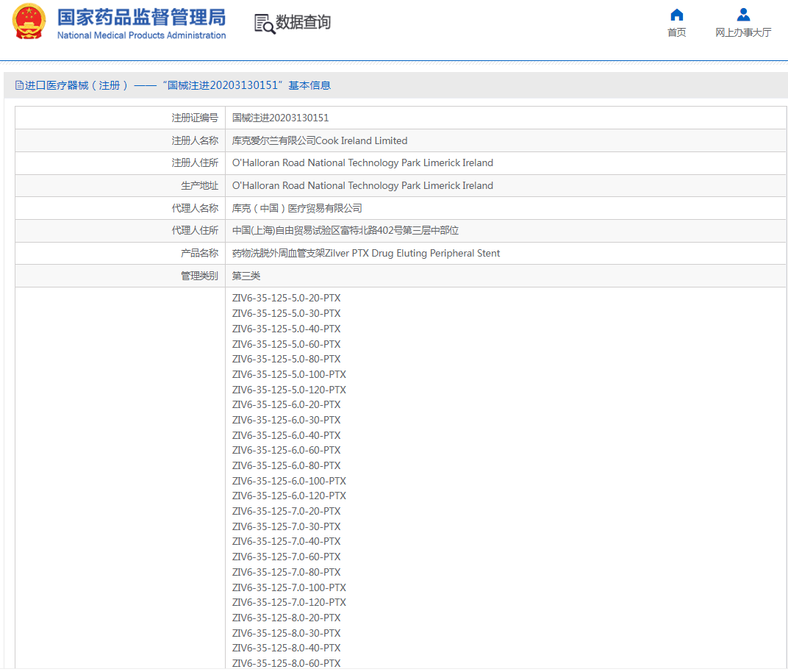Select the 产品名称 label cell
This screenshot has height=672, width=788.
(120, 253)
